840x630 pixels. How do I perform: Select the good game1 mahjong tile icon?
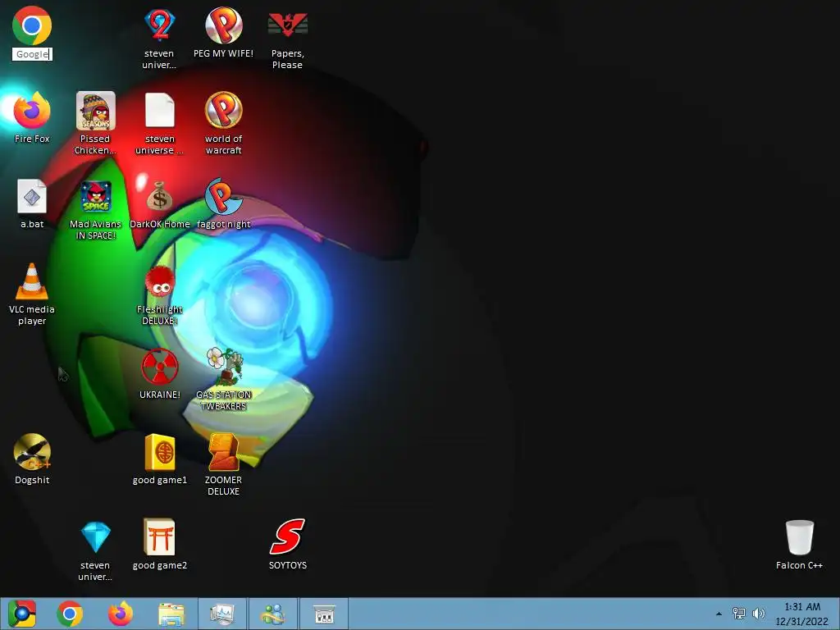(160, 452)
